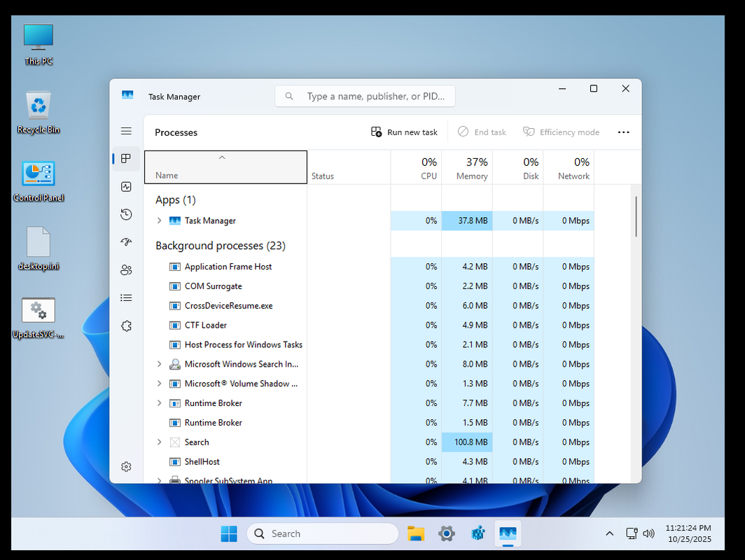Expand the first Runtime Broker row
The height and width of the screenshot is (560, 745).
(159, 402)
